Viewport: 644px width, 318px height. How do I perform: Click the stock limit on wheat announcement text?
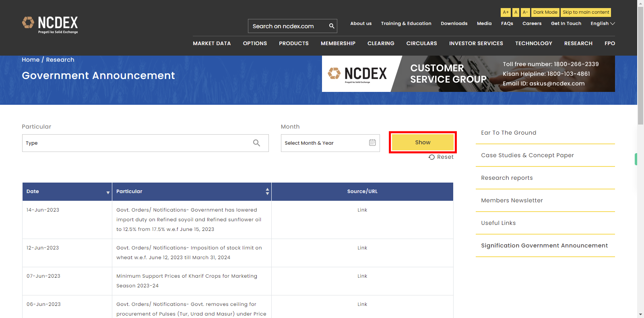tap(189, 253)
